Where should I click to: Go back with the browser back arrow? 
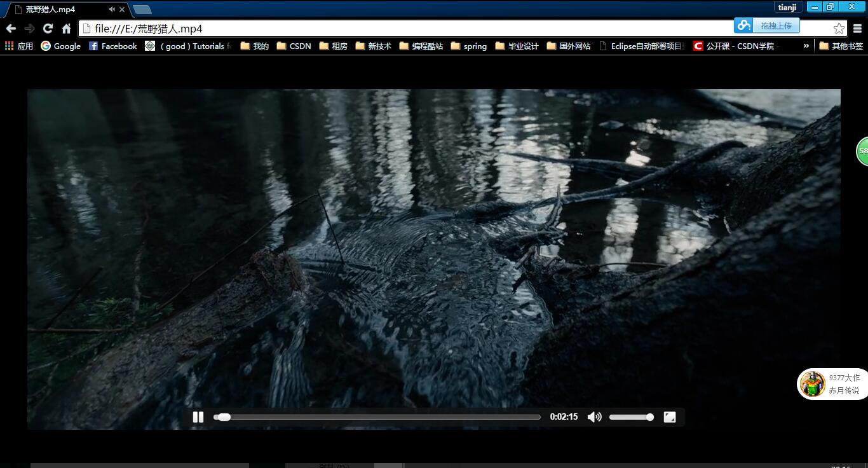[11, 29]
